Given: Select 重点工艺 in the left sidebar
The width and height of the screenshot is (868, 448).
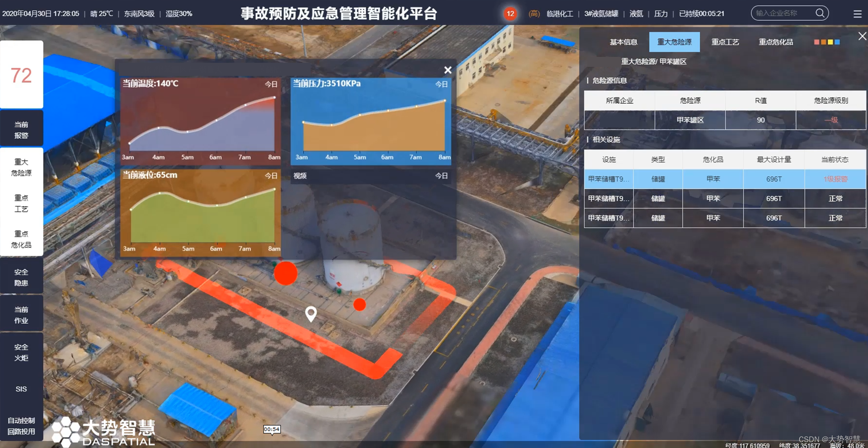Looking at the screenshot, I should pyautogui.click(x=21, y=203).
